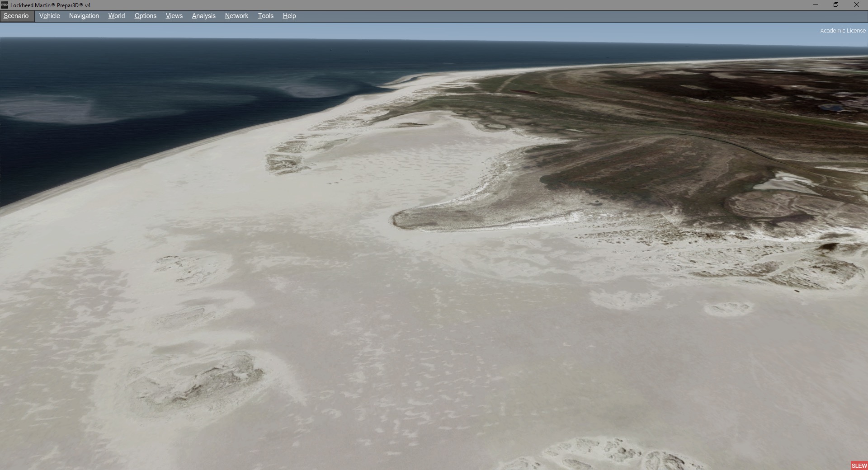Click the Academic License watermark text
Image resolution: width=868 pixels, height=470 pixels.
tap(843, 31)
